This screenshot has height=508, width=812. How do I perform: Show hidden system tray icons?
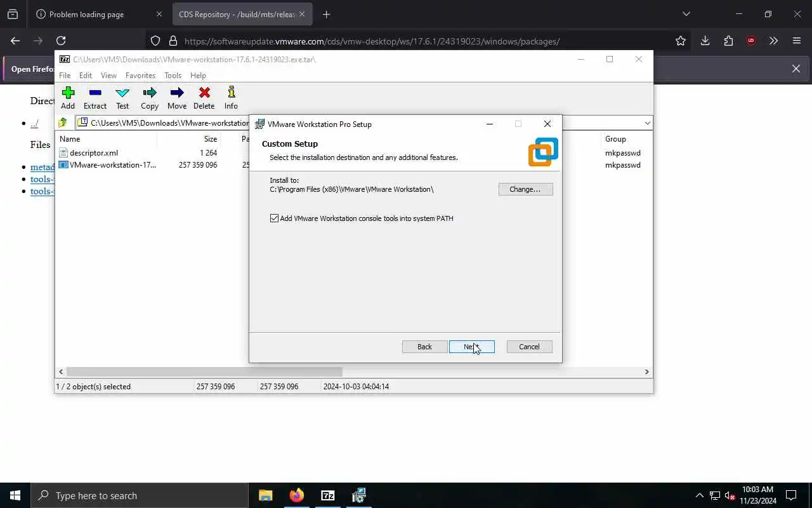pyautogui.click(x=699, y=495)
